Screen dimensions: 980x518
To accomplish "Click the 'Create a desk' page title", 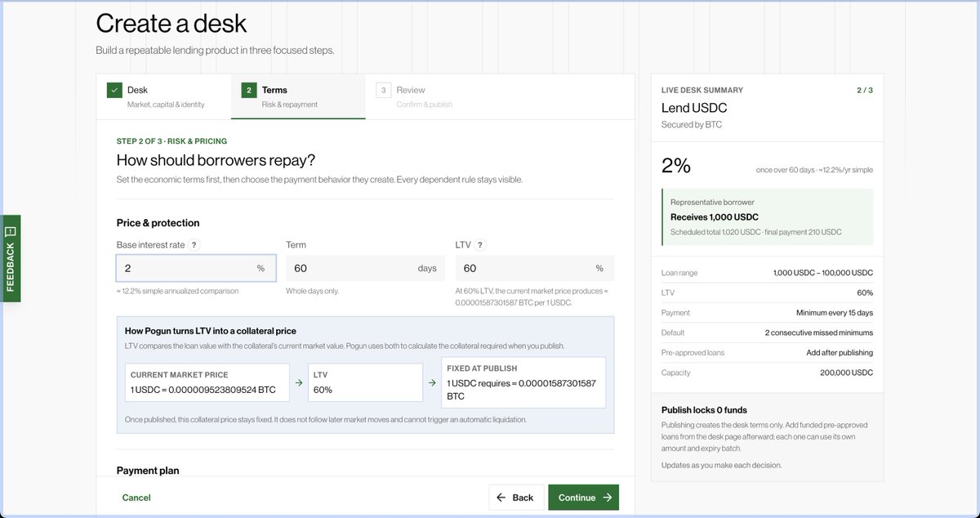I will pyautogui.click(x=171, y=23).
